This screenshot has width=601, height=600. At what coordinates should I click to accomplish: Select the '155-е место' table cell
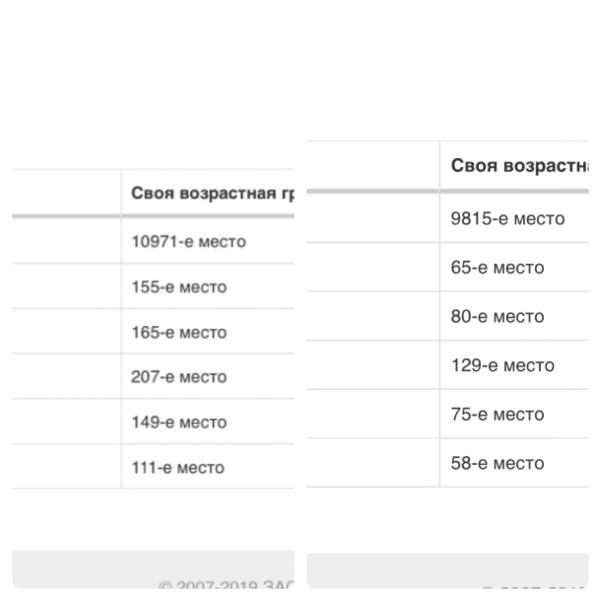pyautogui.click(x=208, y=286)
